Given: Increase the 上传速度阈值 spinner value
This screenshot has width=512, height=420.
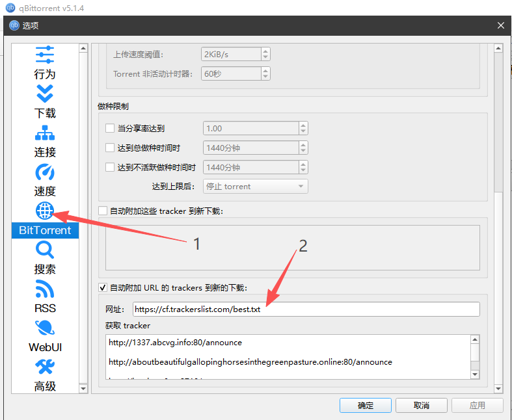Looking at the screenshot, I should click(x=265, y=51).
